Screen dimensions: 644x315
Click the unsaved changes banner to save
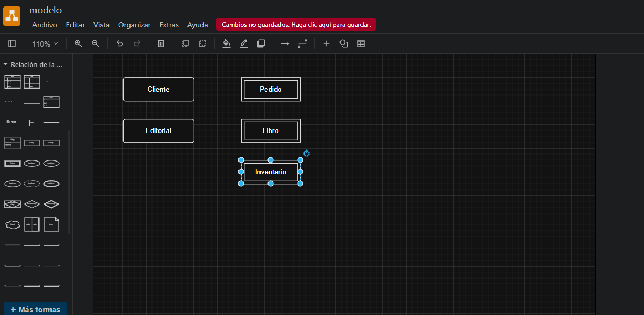pyautogui.click(x=296, y=25)
